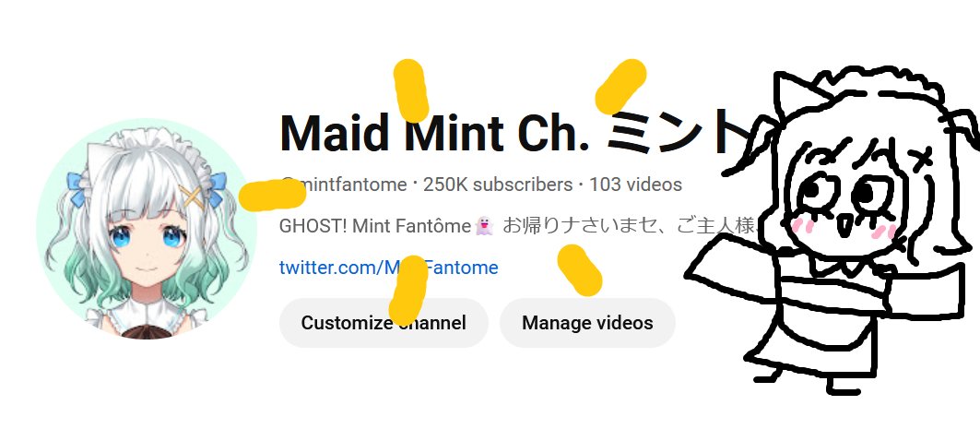Click the yellow stroke above Manage videos
The image size is (980, 429).
(579, 269)
